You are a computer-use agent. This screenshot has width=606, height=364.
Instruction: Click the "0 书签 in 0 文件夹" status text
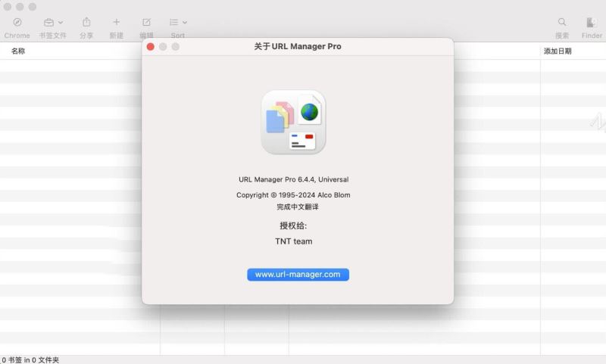click(x=30, y=359)
